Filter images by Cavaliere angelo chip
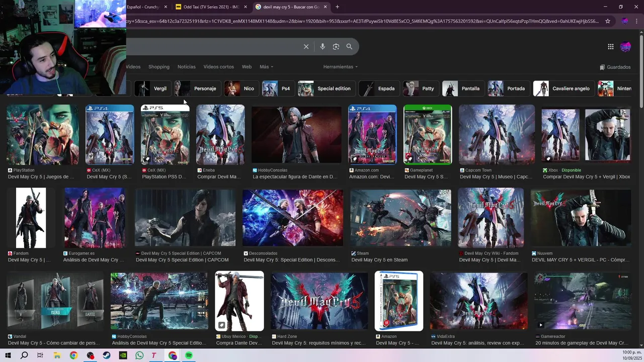The height and width of the screenshot is (362, 644). pyautogui.click(x=563, y=88)
